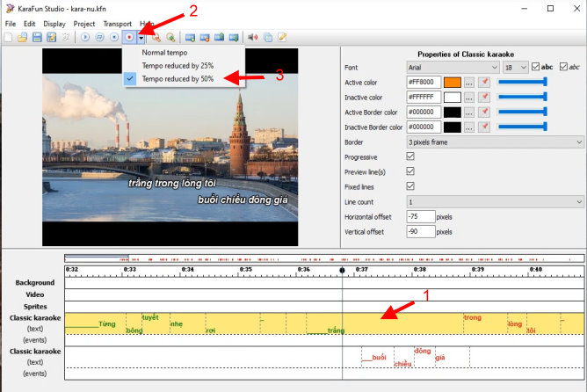Click the Horizontal offset input field

(x=420, y=216)
